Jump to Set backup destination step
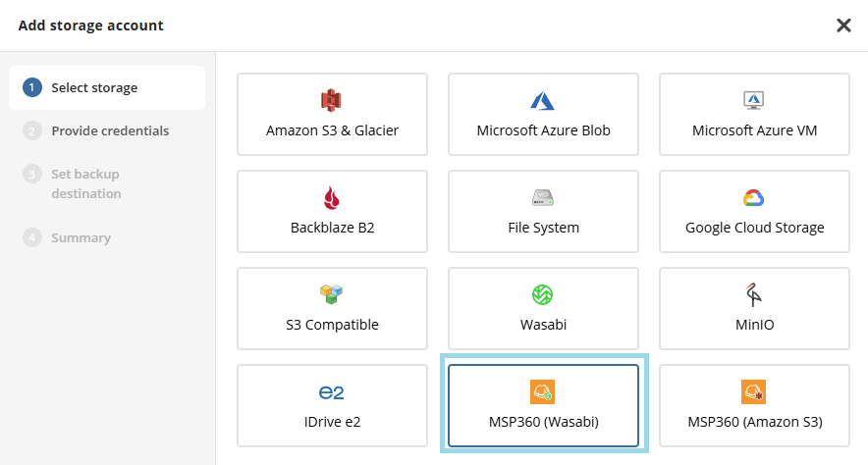This screenshot has height=465, width=868. [86, 183]
